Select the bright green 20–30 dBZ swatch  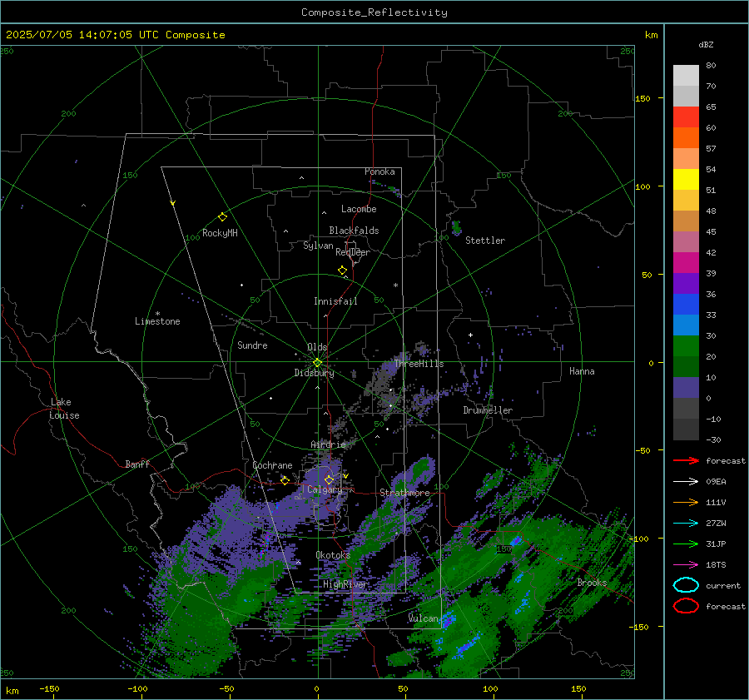tap(686, 345)
